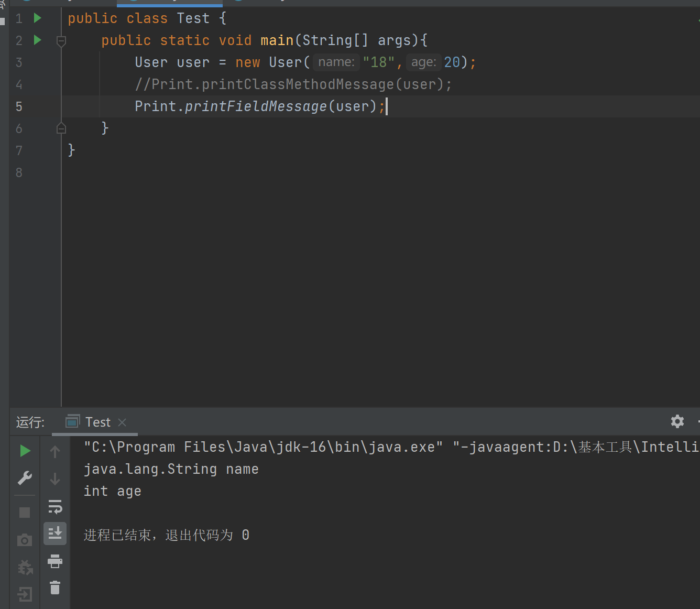Click line number 3 in the gutter
The width and height of the screenshot is (700, 609).
pos(19,62)
